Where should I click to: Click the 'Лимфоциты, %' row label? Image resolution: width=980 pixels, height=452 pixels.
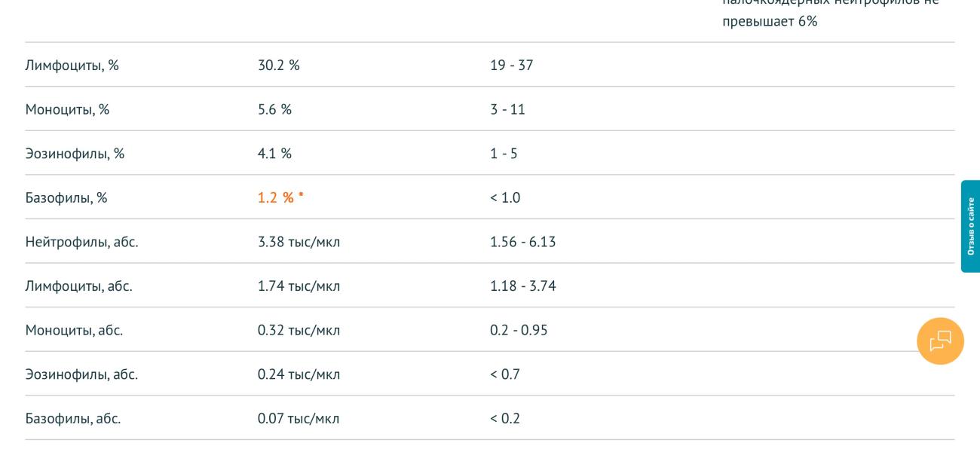pyautogui.click(x=72, y=65)
